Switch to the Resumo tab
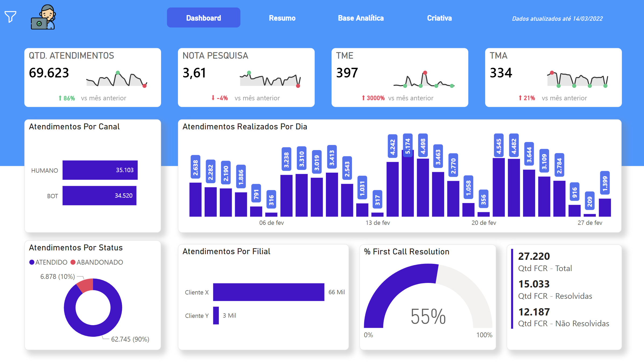Image resolution: width=644 pixels, height=362 pixels. [x=282, y=18]
